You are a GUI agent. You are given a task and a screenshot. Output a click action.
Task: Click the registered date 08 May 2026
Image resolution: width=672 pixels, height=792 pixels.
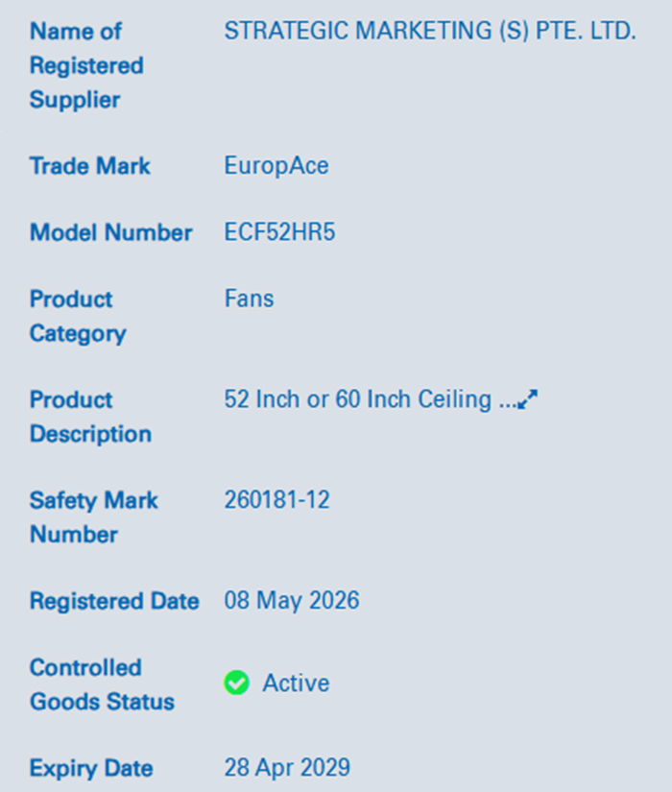pos(292,601)
